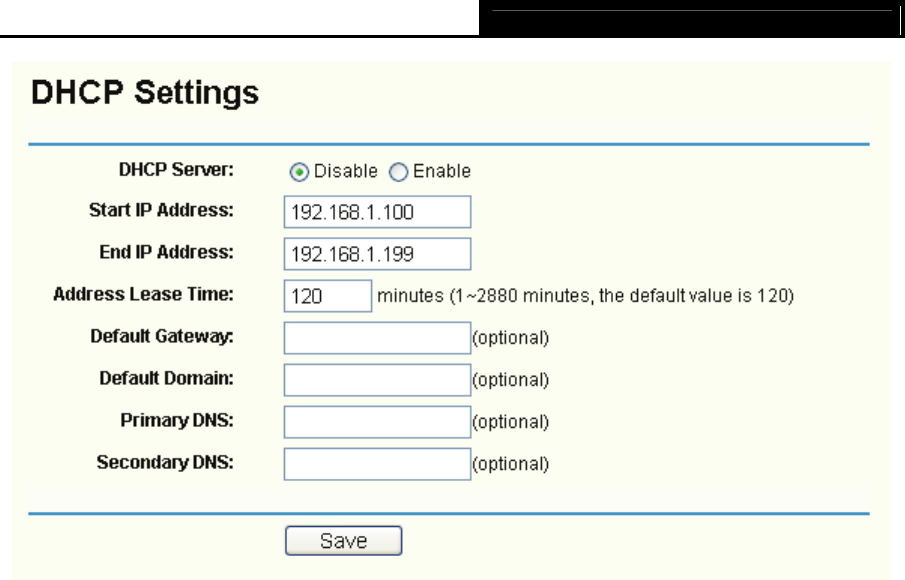Click the Start IP Address label
This screenshot has height=580, width=905.
click(161, 210)
